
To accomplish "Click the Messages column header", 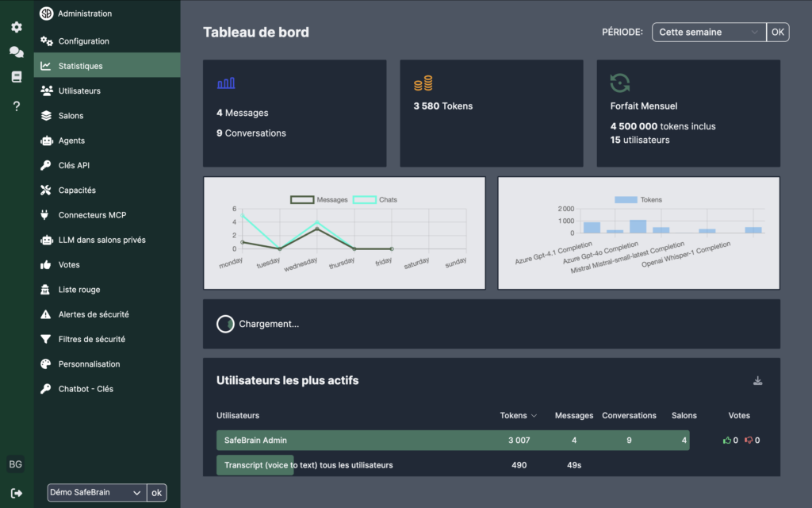I will (x=574, y=415).
